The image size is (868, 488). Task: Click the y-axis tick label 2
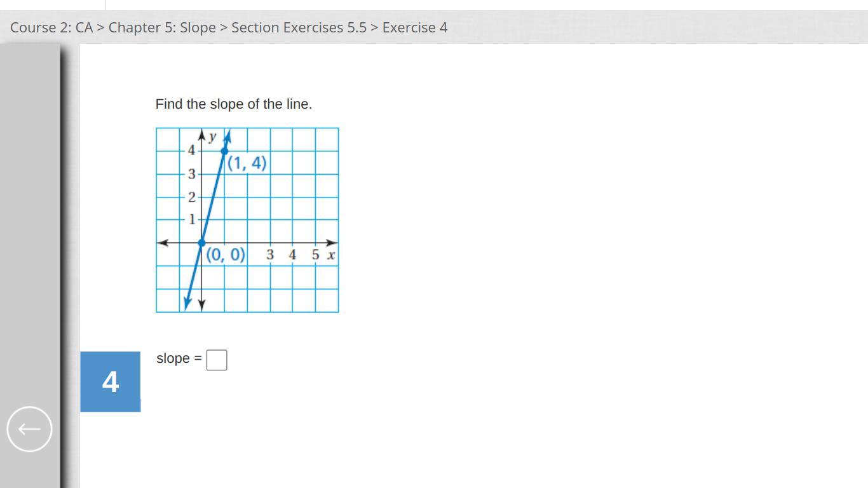pyautogui.click(x=191, y=197)
